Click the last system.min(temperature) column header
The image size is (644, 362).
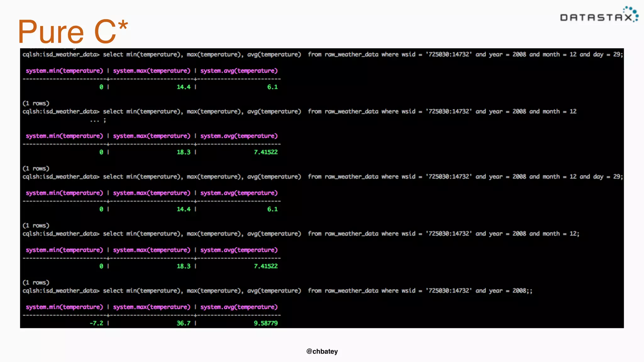[x=64, y=307]
